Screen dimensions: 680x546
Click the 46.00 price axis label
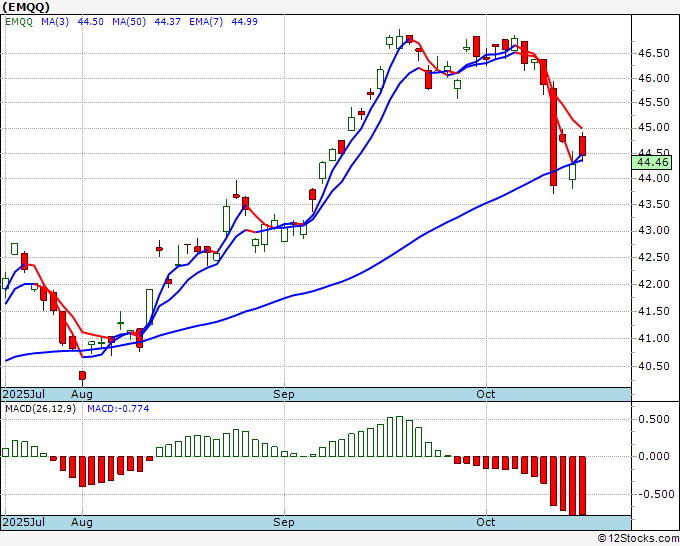pos(654,78)
